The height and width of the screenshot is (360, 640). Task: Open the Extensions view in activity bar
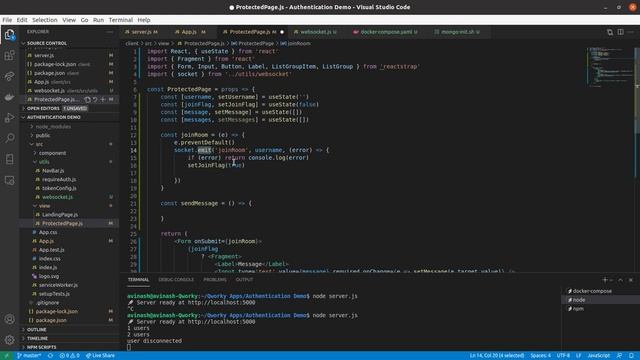[x=9, y=55]
